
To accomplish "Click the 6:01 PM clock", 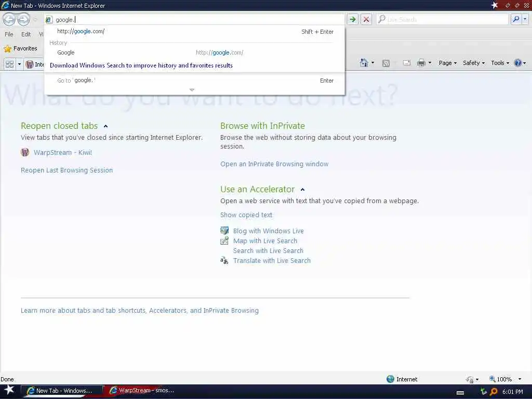I will 512,392.
